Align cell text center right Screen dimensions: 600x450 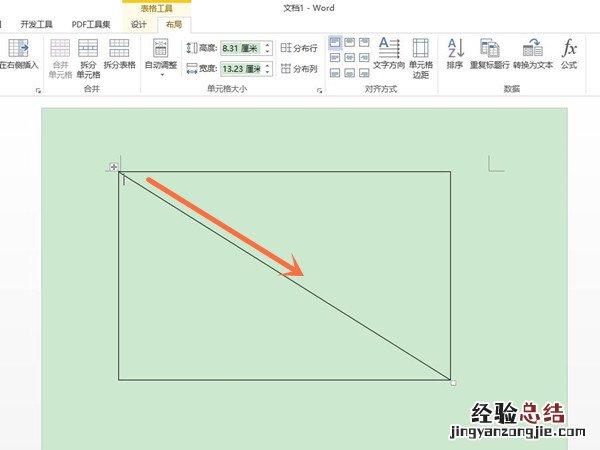[364, 58]
